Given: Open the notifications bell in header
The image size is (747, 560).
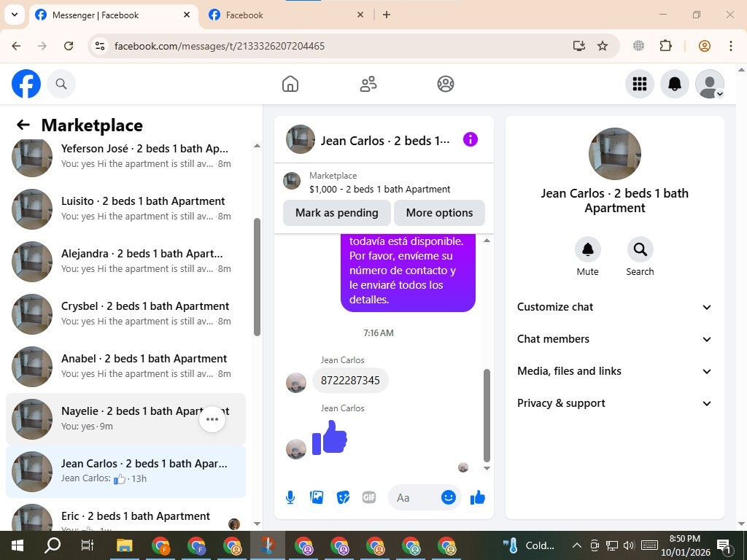Looking at the screenshot, I should pyautogui.click(x=675, y=84).
